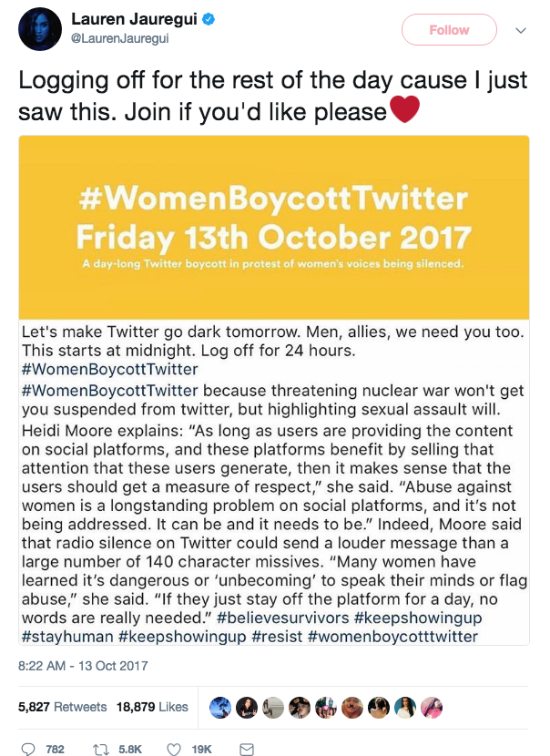Open first liker avatar with blue sky
The height and width of the screenshot is (756, 550).
[219, 707]
